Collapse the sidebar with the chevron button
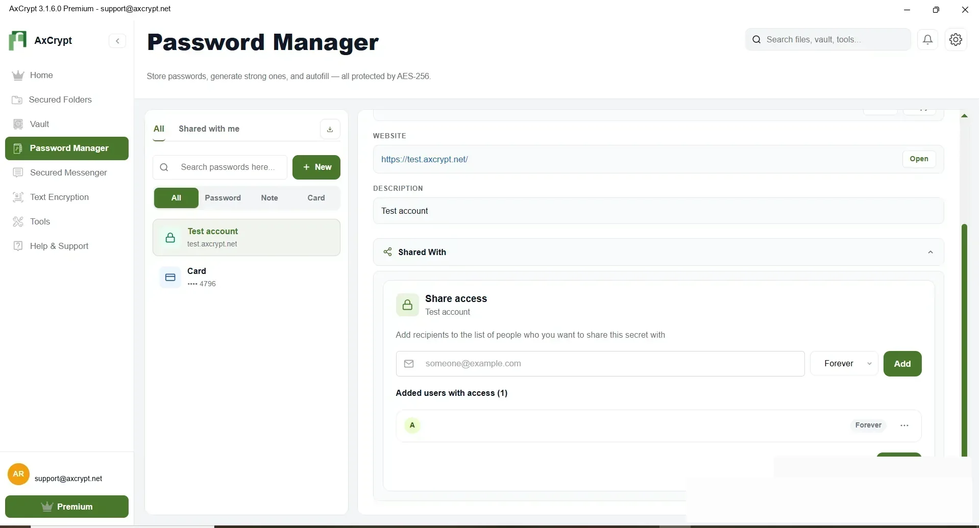 (117, 41)
